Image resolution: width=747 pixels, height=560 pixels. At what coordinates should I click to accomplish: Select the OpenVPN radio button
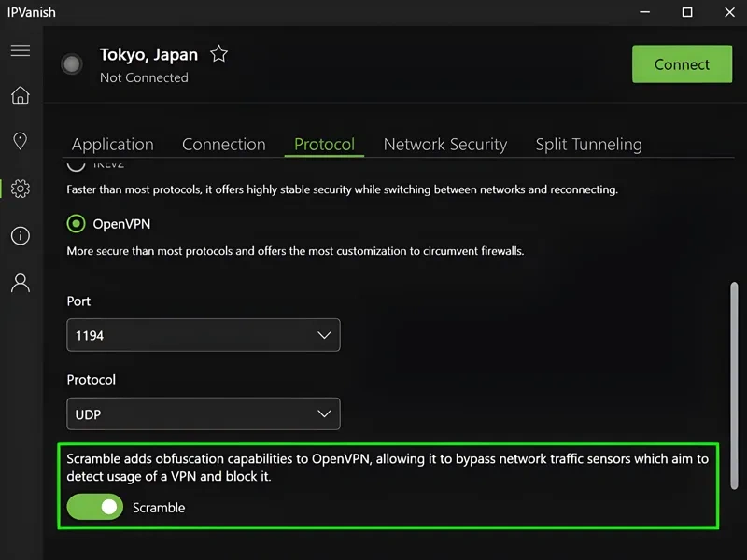click(76, 224)
